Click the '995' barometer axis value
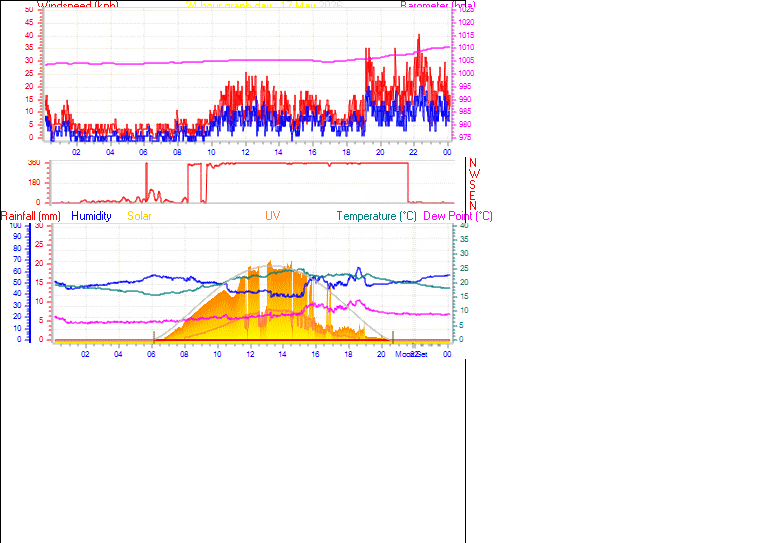The image size is (761, 543). (x=464, y=86)
